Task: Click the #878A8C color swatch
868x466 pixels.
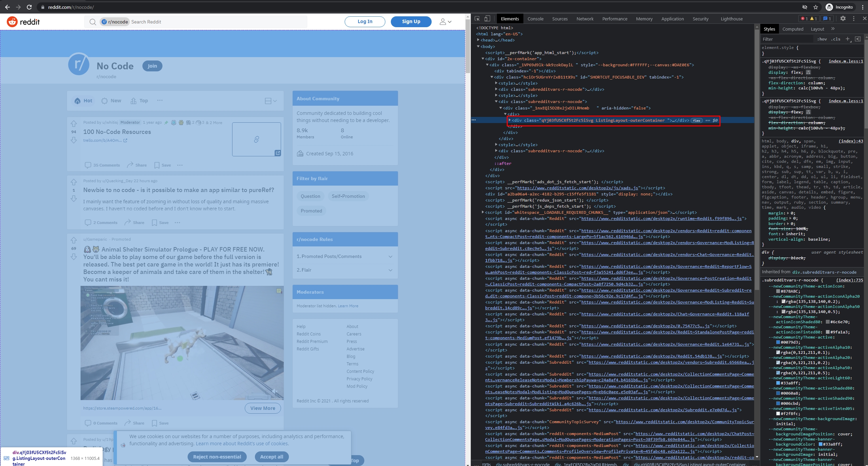Action: [x=778, y=291]
